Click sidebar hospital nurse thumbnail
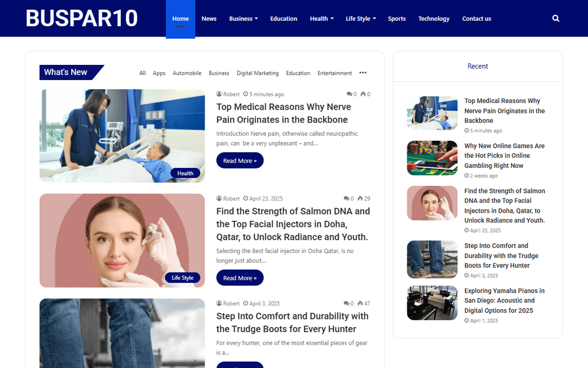This screenshot has width=588, height=368. [432, 113]
